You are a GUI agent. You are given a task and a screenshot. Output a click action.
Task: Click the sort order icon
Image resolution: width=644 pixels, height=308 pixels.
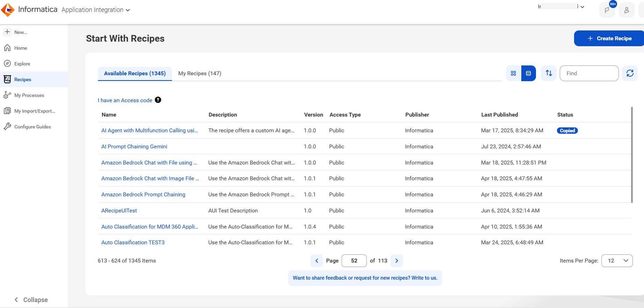549,73
